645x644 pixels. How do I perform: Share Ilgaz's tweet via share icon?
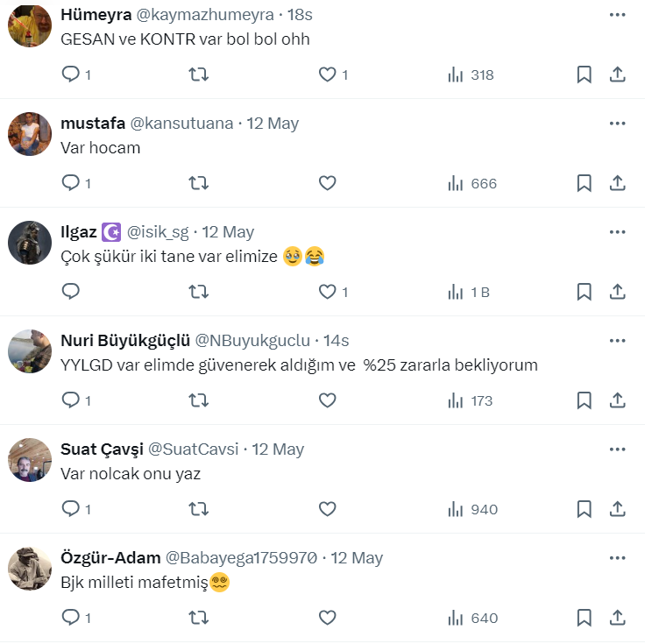[617, 292]
